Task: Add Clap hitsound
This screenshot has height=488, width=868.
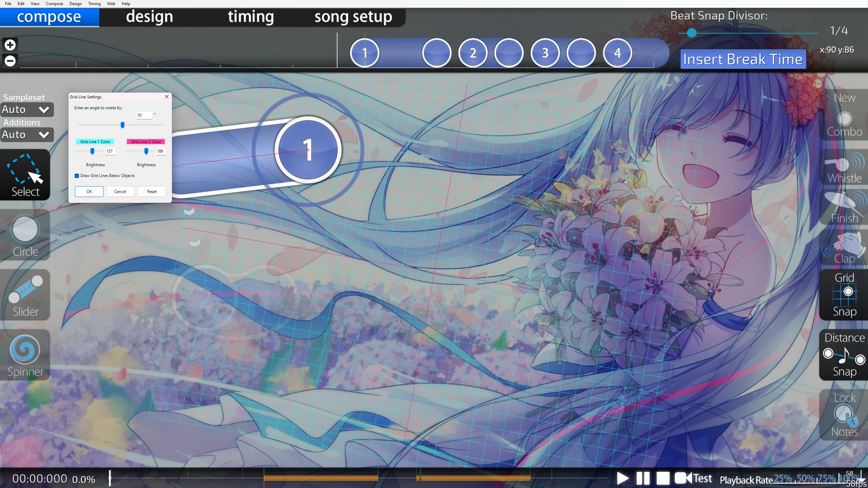Action: tap(844, 248)
